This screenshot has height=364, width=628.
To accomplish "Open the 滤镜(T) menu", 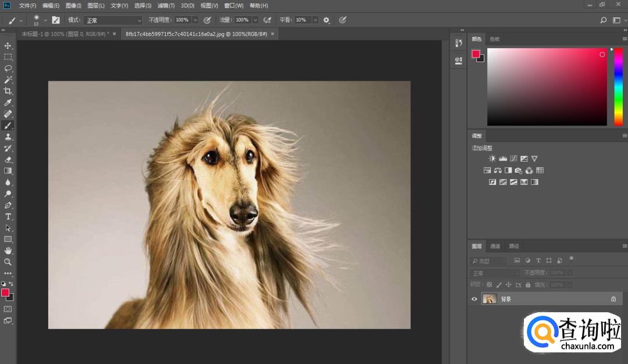I will tap(166, 5).
